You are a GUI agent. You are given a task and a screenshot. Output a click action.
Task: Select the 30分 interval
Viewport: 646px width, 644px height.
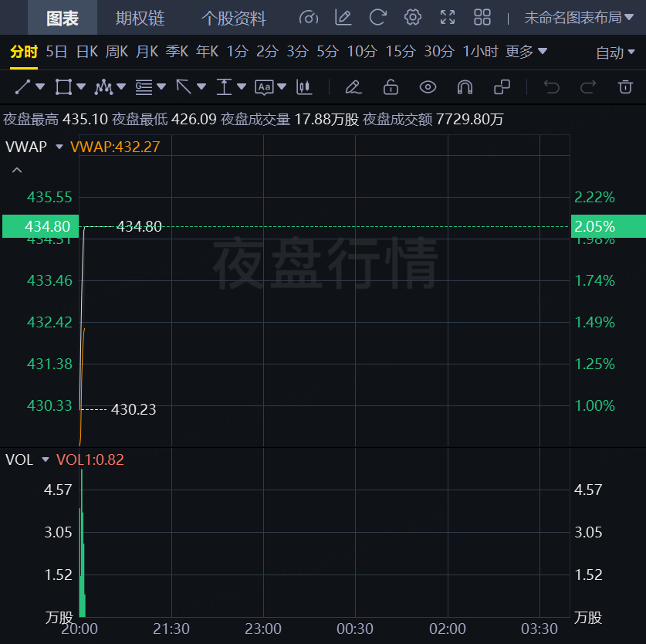click(x=439, y=52)
